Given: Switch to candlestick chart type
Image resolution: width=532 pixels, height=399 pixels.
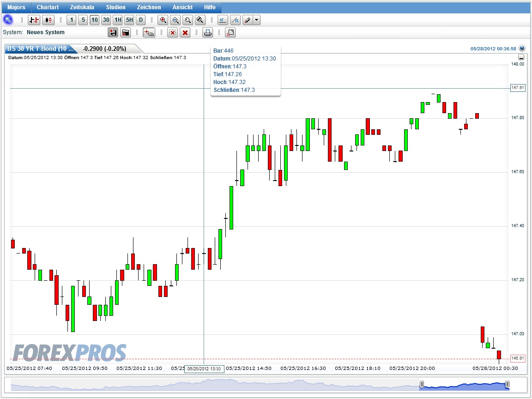Looking at the screenshot, I should coord(48,20).
